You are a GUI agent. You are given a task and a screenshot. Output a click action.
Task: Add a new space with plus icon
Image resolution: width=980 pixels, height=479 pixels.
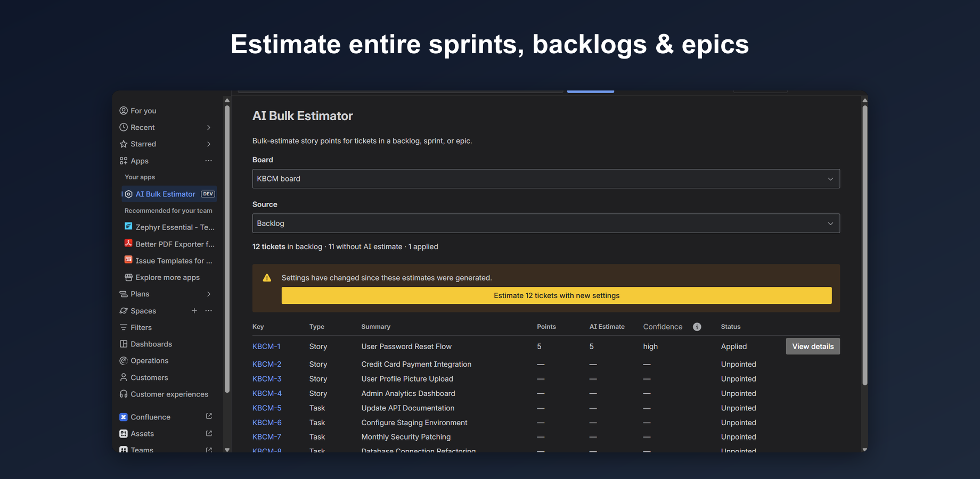coord(194,311)
